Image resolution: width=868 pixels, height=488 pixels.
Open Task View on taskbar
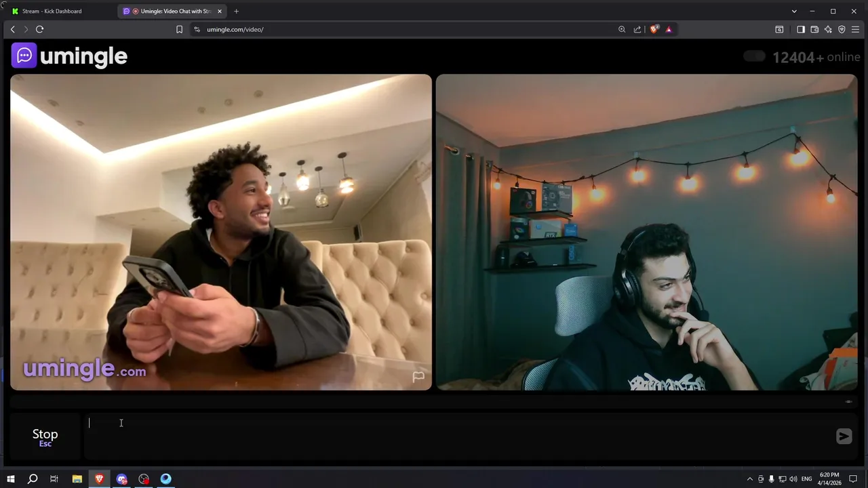[54, 479]
